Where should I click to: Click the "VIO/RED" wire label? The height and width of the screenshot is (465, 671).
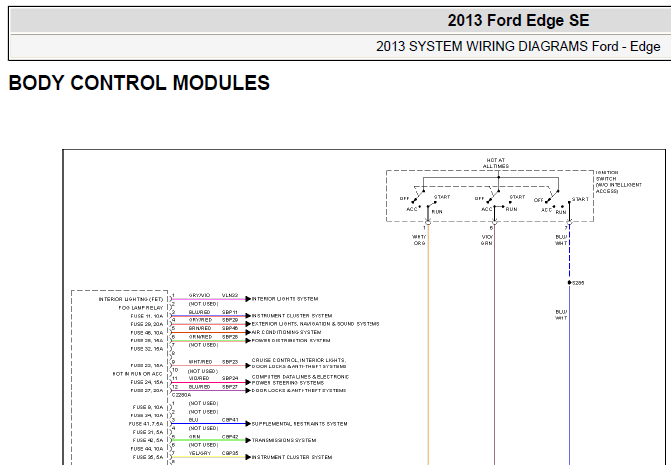coord(199,378)
